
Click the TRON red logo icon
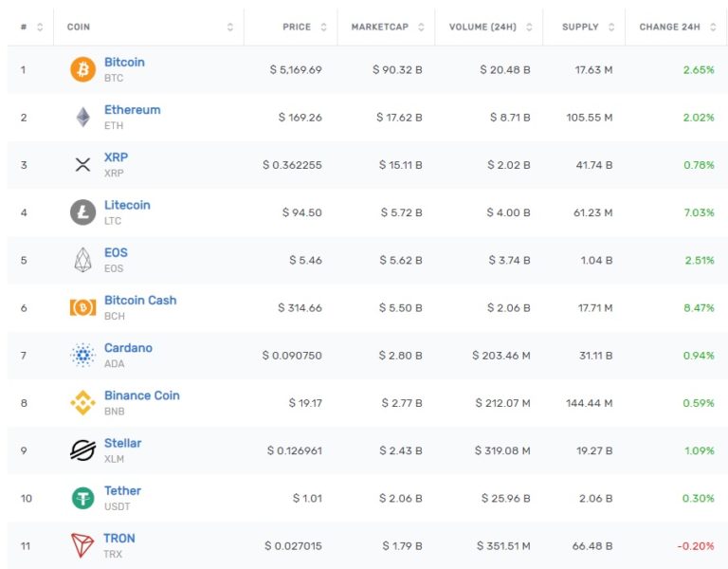coord(82,545)
